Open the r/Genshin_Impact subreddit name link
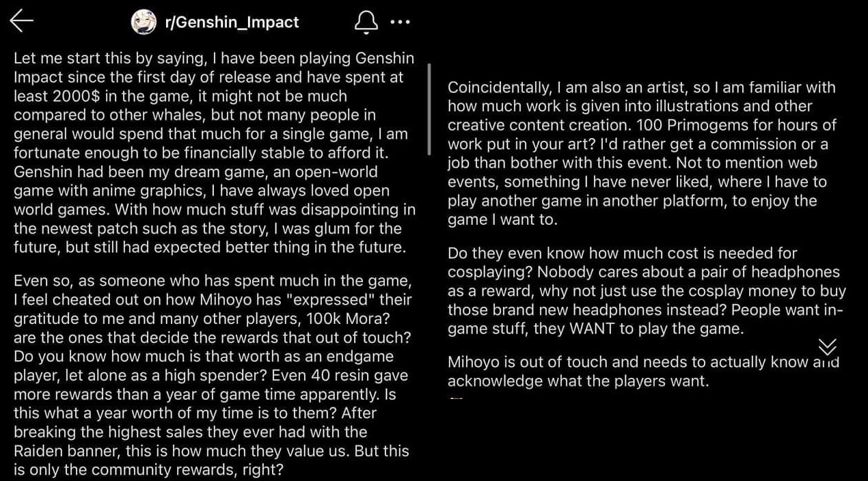The height and width of the screenshot is (481, 868). coord(232,22)
